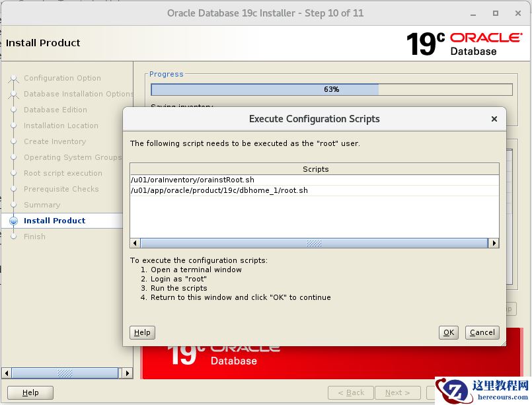Click the Scripts column header

pyautogui.click(x=314, y=169)
